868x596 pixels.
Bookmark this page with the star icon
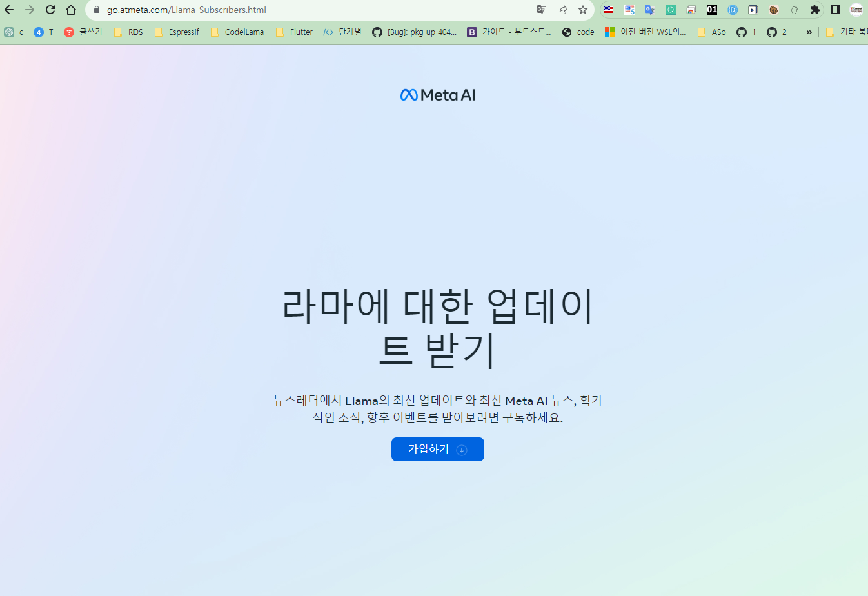583,10
